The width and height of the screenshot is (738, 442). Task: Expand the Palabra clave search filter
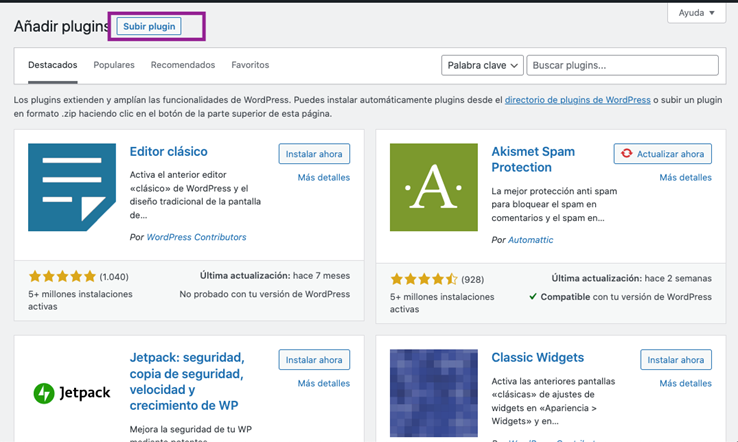[x=482, y=65]
